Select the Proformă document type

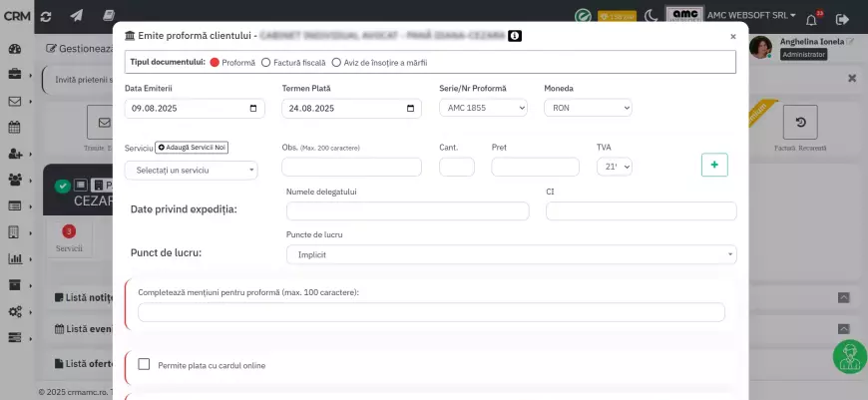[215, 62]
